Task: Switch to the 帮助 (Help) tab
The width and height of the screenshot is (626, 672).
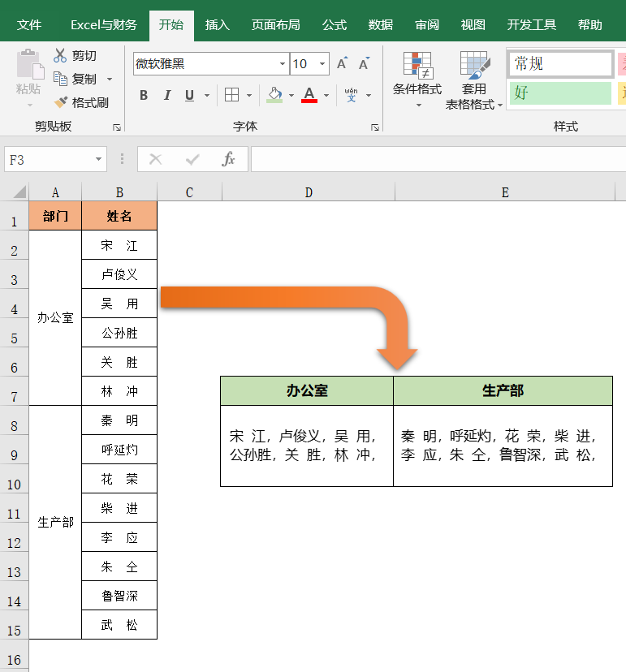Action: [x=590, y=25]
